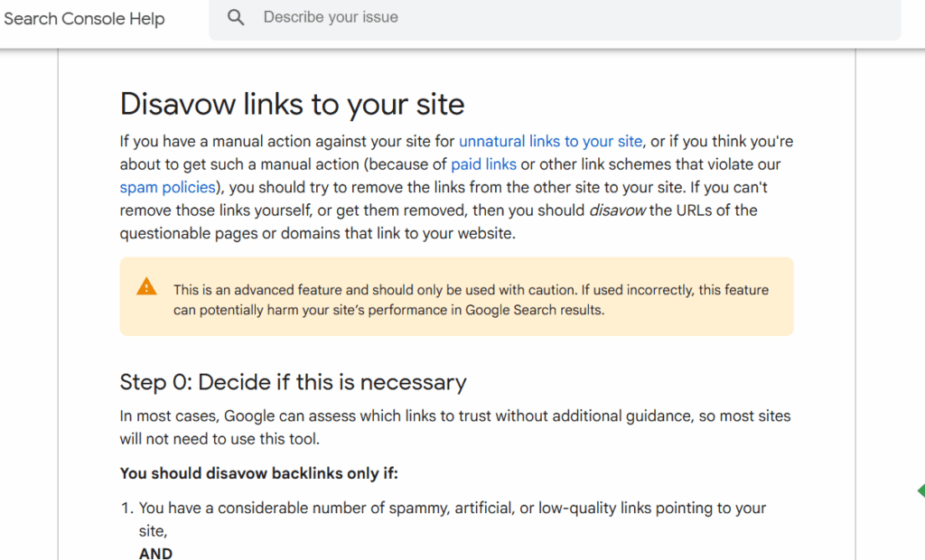Click the bold "AND" text
Viewport: 925px width, 560px height.
click(155, 554)
